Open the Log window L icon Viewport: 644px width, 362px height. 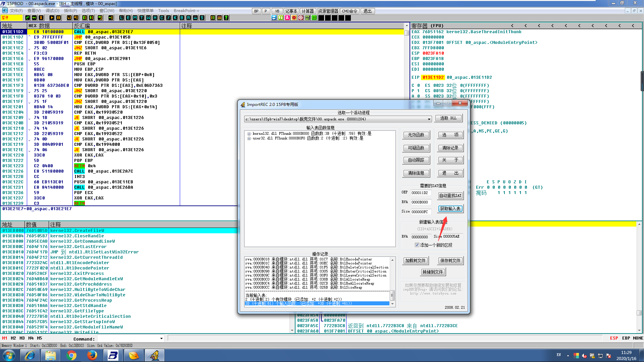(121, 18)
